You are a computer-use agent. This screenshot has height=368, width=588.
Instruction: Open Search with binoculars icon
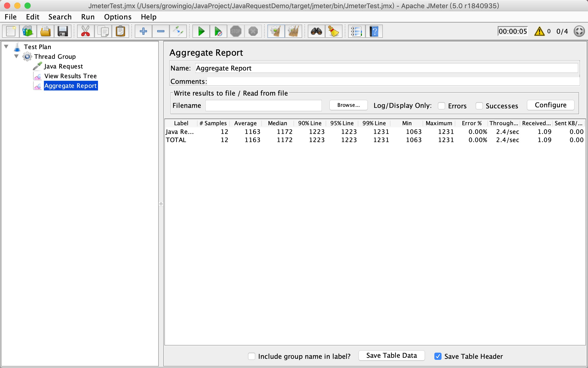316,31
